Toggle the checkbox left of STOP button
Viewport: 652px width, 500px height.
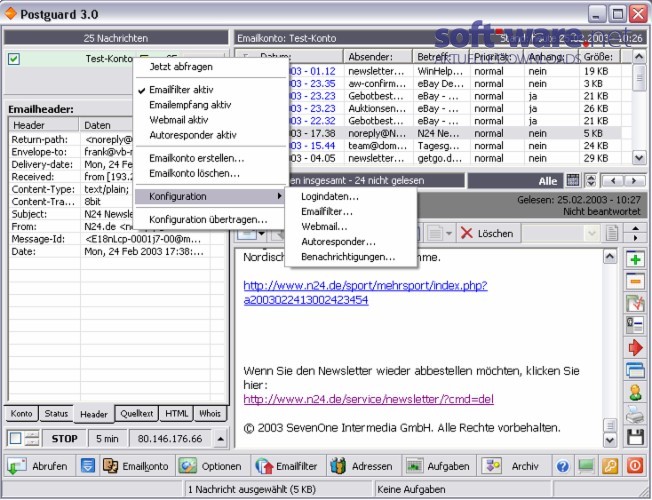[x=15, y=438]
